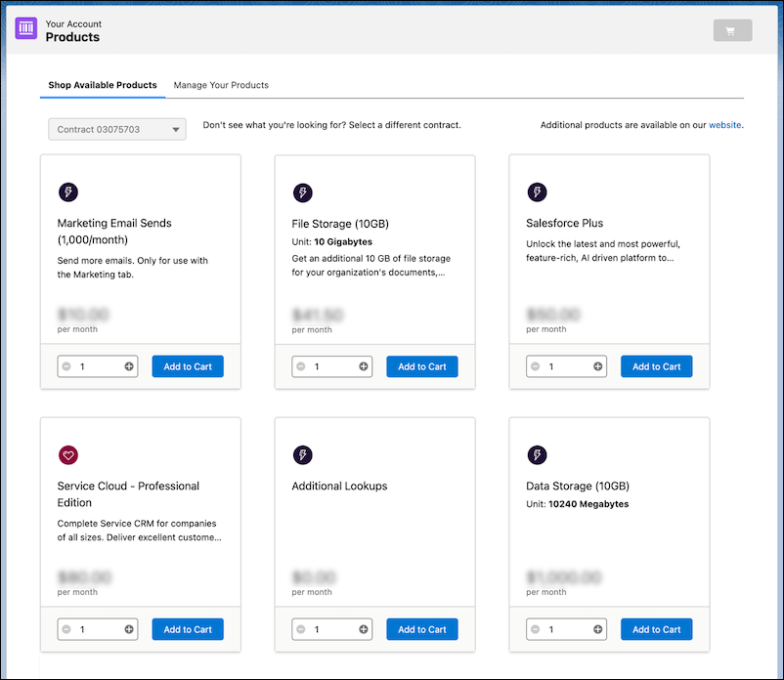
Task: Decrease quantity for Additional Lookups
Action: pos(301,629)
